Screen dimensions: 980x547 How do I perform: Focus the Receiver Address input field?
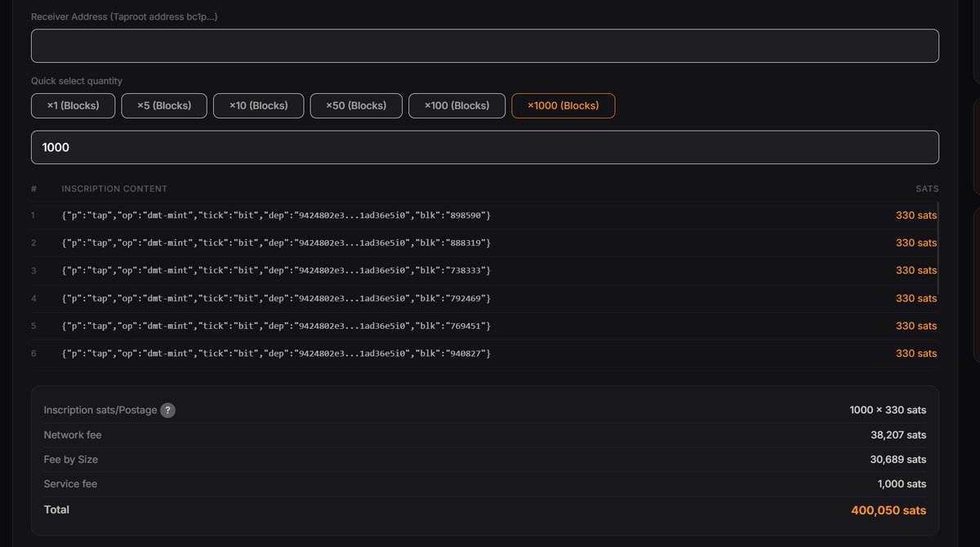pos(484,46)
